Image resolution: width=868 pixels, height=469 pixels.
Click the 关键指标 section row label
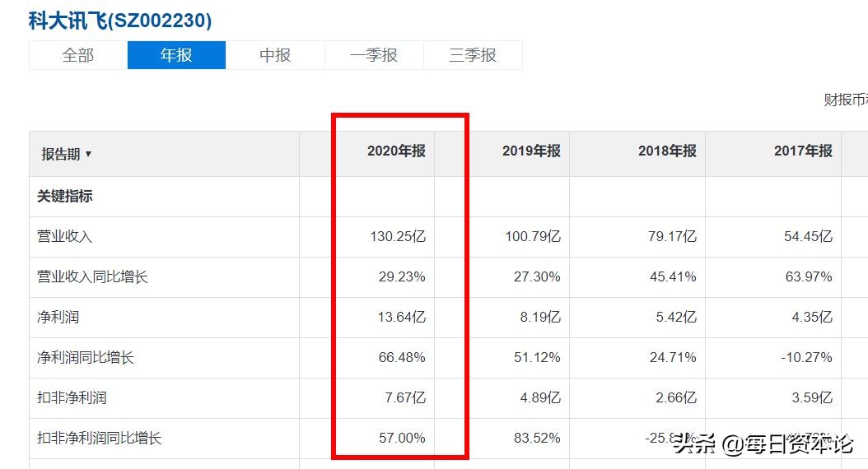tap(65, 197)
